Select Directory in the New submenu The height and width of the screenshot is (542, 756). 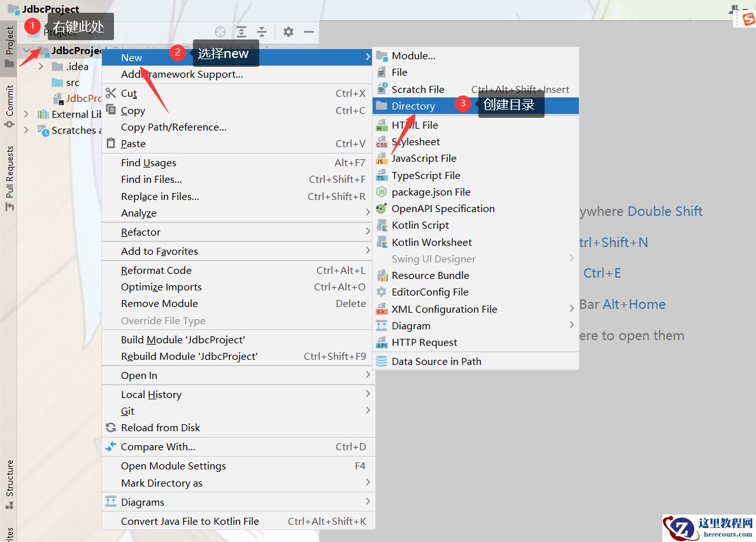click(475, 106)
